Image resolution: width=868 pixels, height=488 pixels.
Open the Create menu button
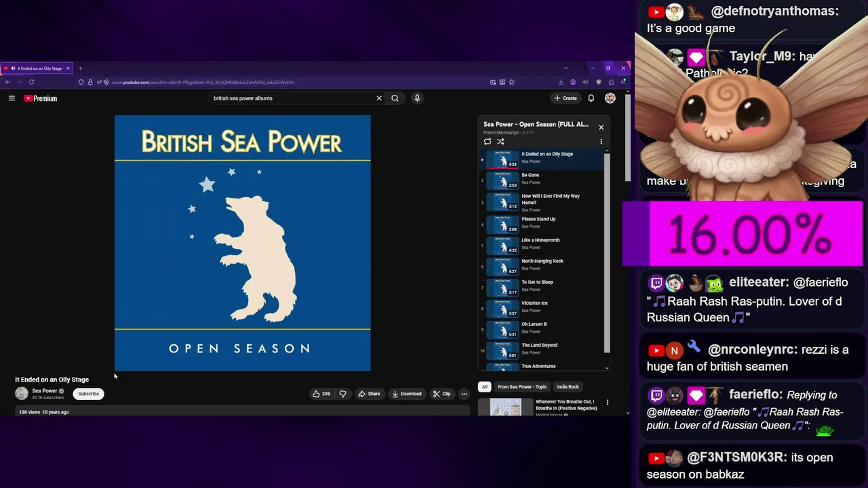(x=566, y=98)
